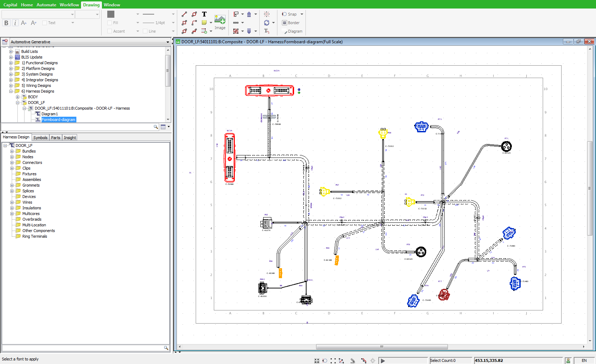Screen dimensions: 596x364
Task: Click the user icon in status bar
Action: click(x=568, y=360)
